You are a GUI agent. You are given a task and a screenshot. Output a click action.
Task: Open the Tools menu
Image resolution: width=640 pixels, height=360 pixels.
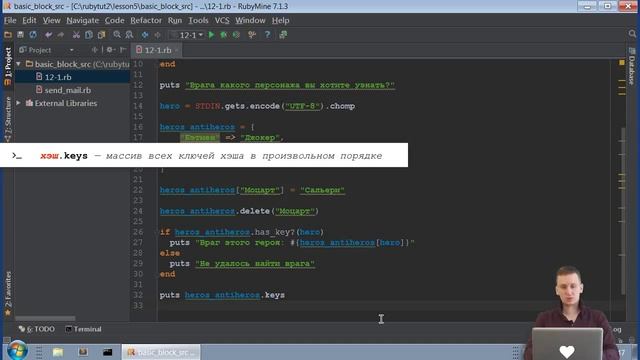pyautogui.click(x=198, y=20)
